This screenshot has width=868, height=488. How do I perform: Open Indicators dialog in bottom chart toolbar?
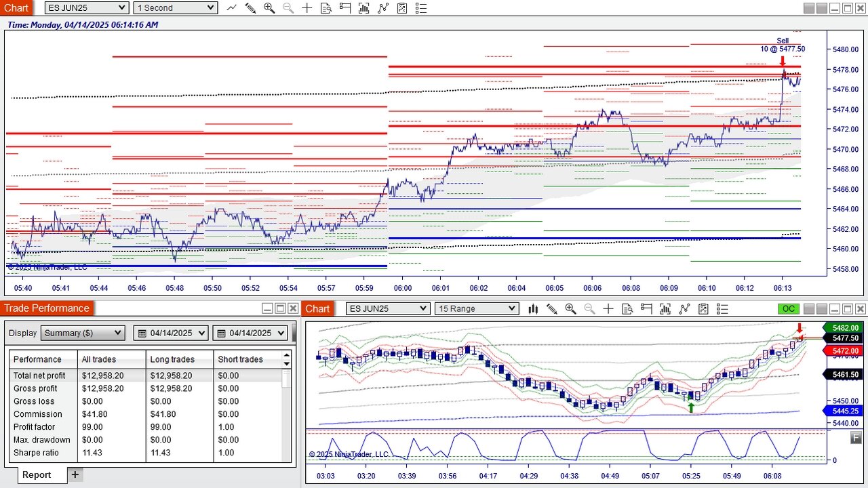(684, 309)
